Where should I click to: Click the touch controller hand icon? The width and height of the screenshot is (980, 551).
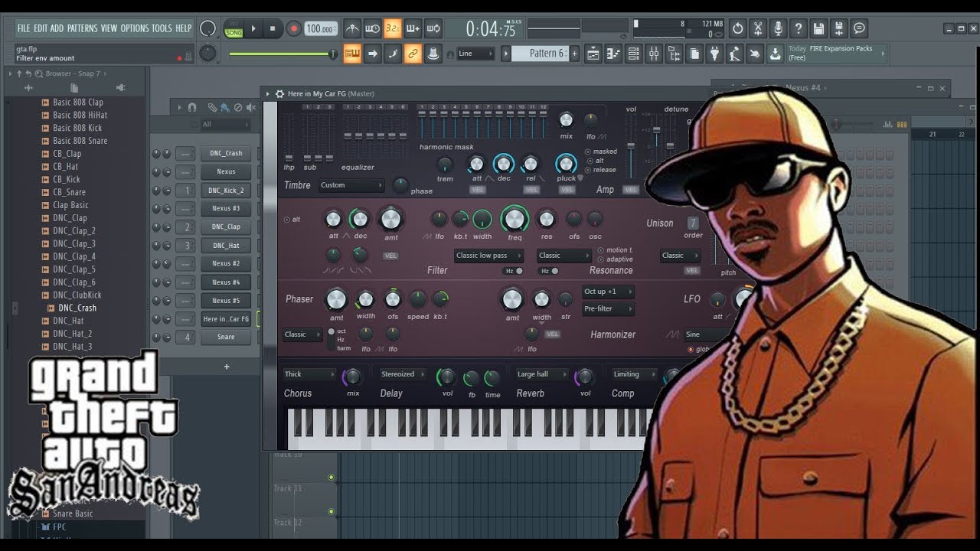point(755,54)
